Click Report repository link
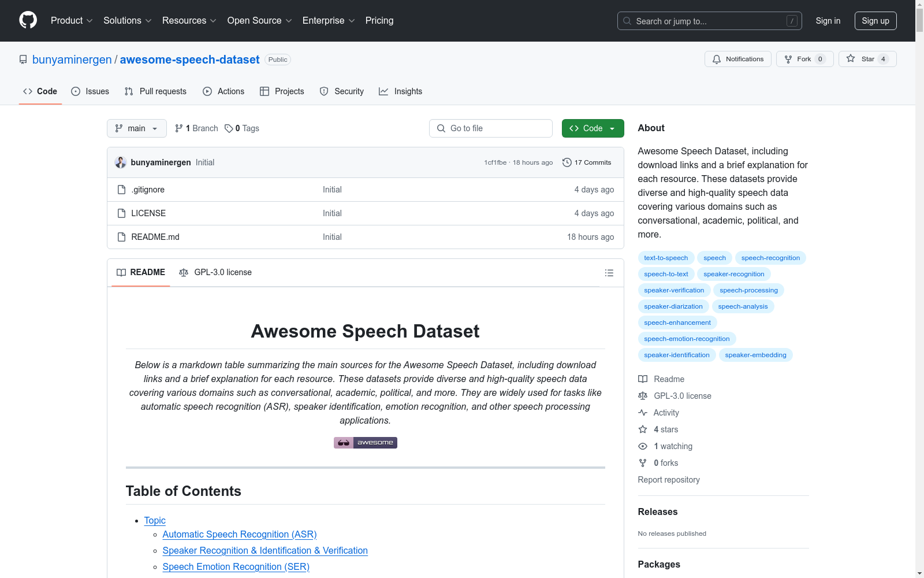The height and width of the screenshot is (578, 924). coord(669,480)
